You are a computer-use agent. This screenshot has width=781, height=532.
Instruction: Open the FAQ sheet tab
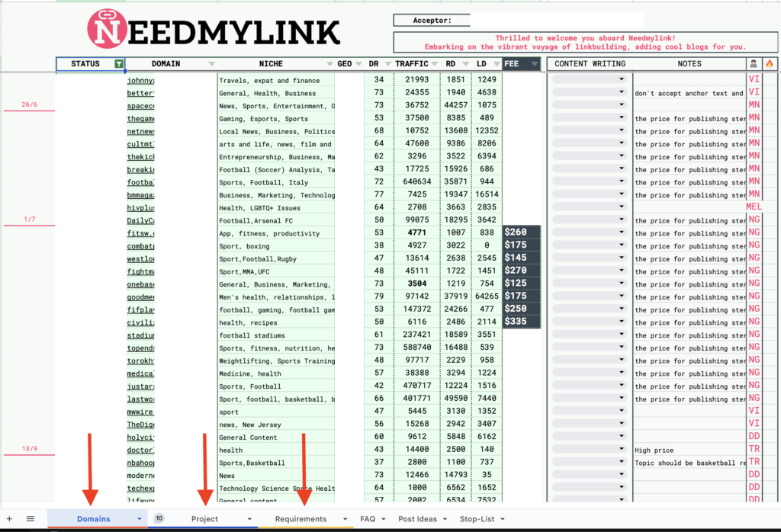[x=368, y=519]
